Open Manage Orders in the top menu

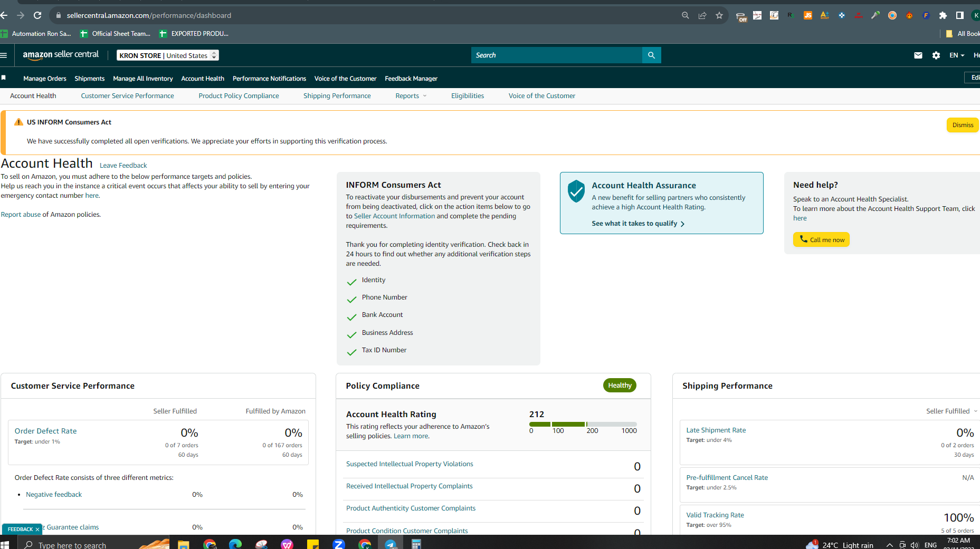(45, 79)
